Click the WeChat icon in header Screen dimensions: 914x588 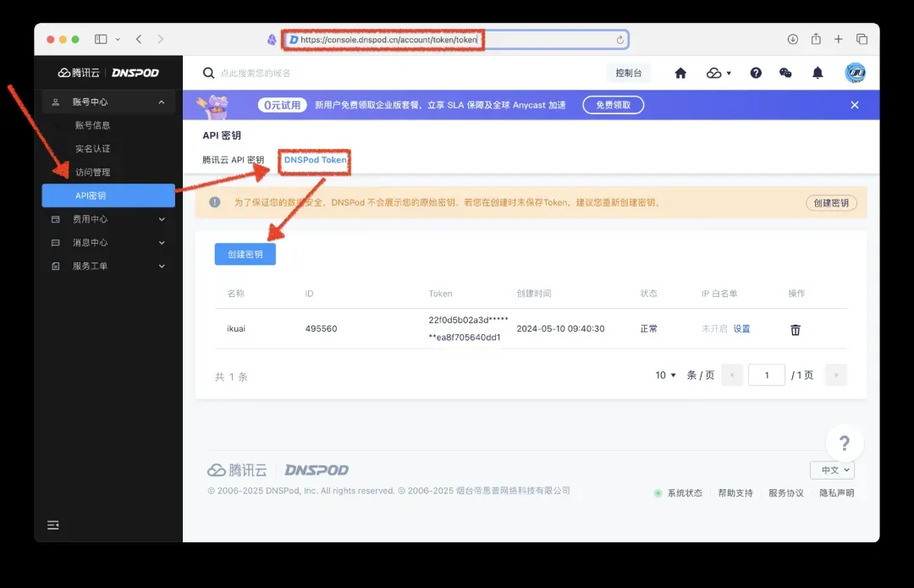[785, 74]
